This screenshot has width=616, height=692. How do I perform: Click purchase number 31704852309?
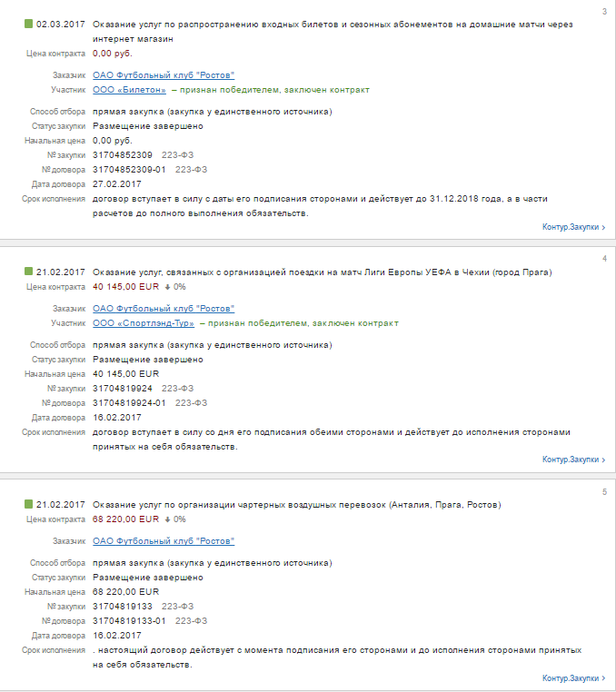click(x=123, y=155)
